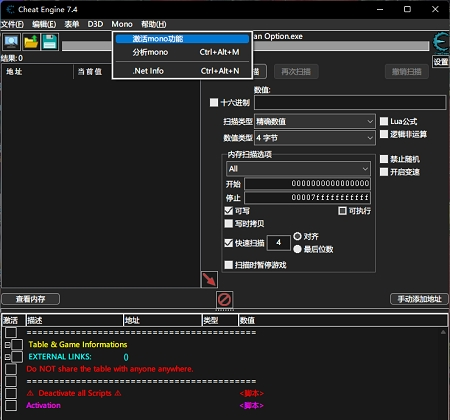Click the 设置 button

point(441,62)
